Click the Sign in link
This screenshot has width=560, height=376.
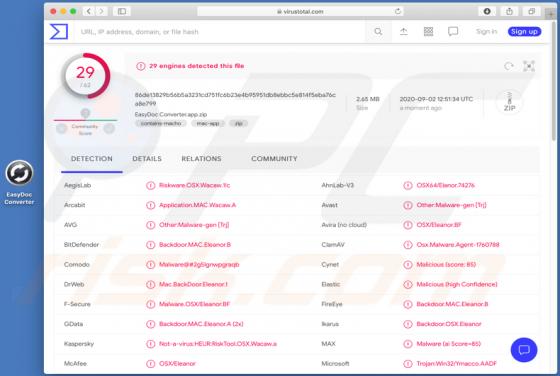pyautogui.click(x=486, y=31)
